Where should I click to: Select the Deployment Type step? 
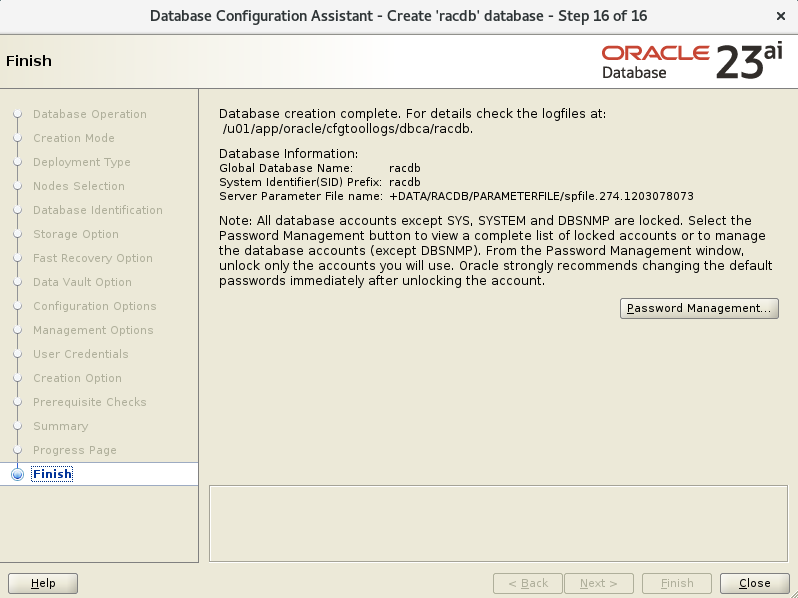[x=82, y=162]
